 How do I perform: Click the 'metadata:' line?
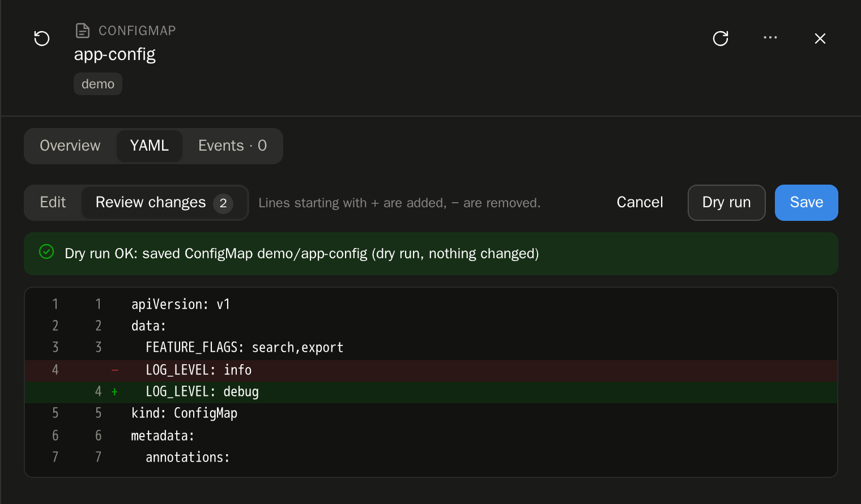[431, 436]
